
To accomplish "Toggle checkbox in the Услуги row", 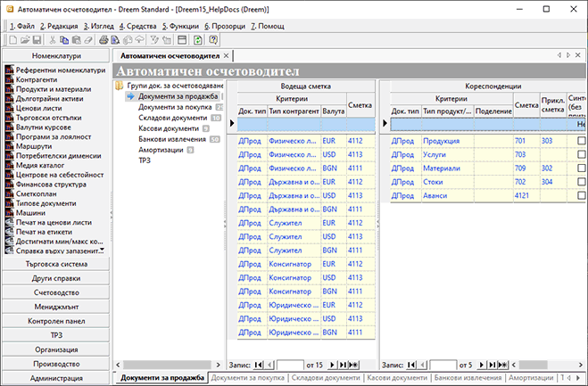I will click(581, 154).
